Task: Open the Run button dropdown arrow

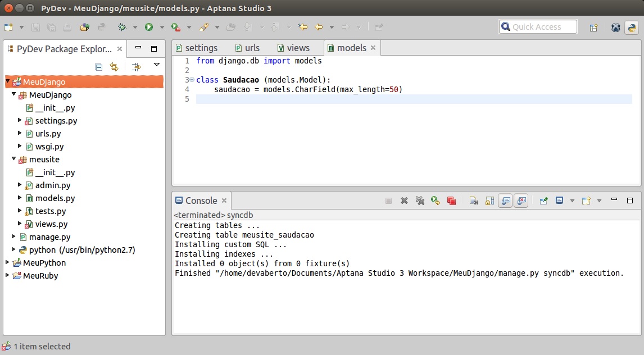Action: click(162, 27)
